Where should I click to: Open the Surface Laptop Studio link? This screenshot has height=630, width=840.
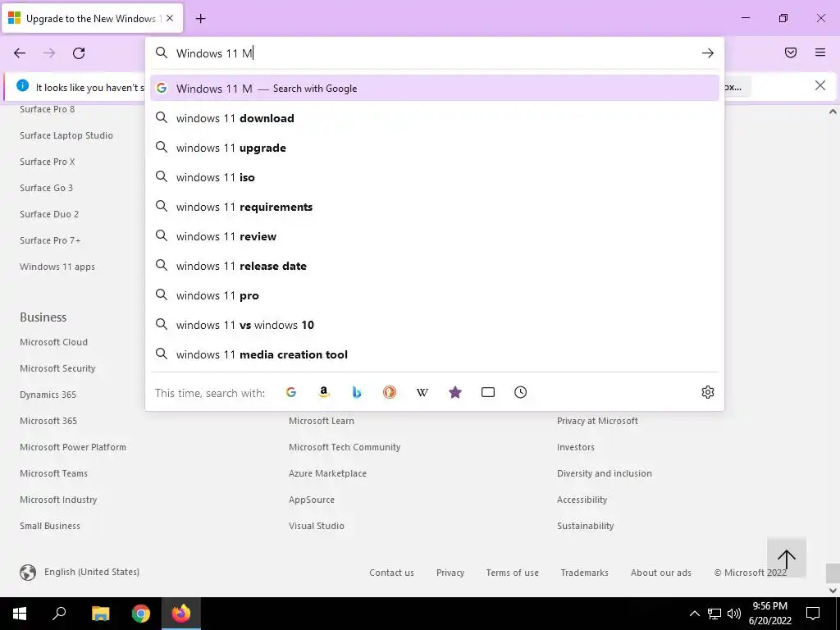click(x=66, y=135)
